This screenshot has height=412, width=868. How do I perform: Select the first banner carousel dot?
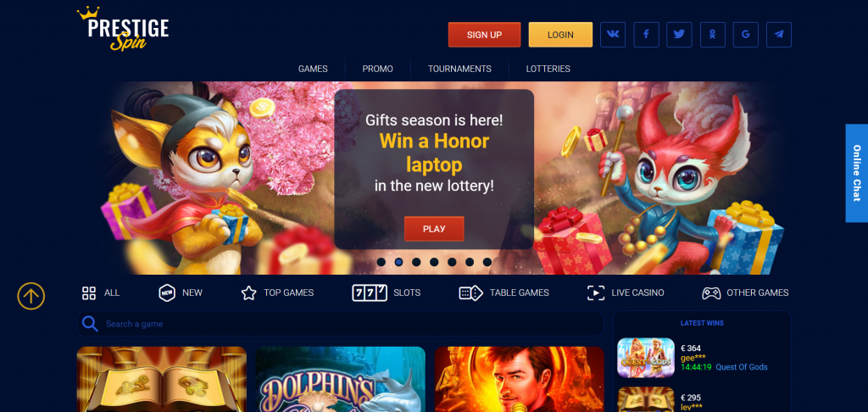[x=381, y=262]
